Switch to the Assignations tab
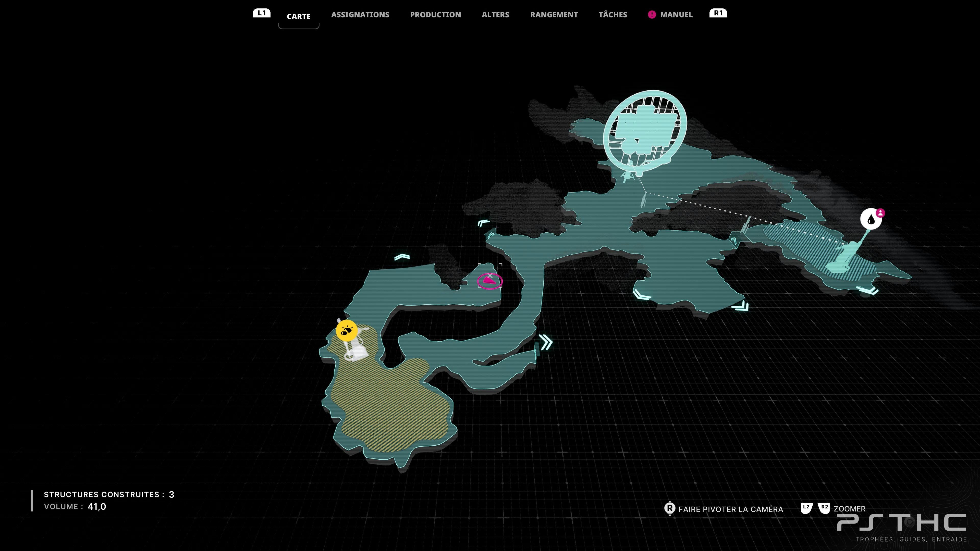The image size is (980, 551). pos(360,15)
